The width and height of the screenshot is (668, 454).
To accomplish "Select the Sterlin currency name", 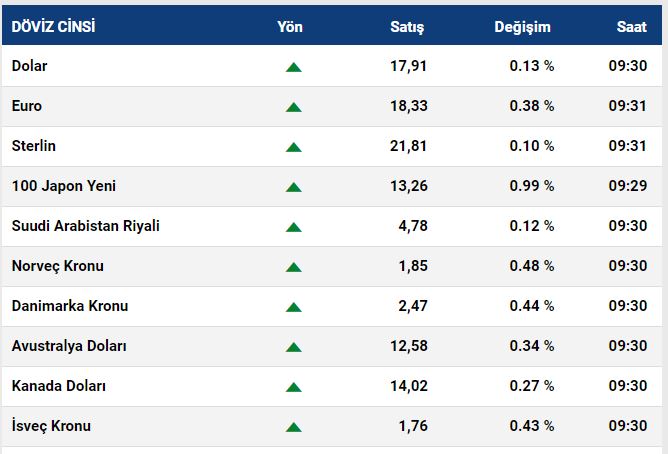I will click(34, 146).
